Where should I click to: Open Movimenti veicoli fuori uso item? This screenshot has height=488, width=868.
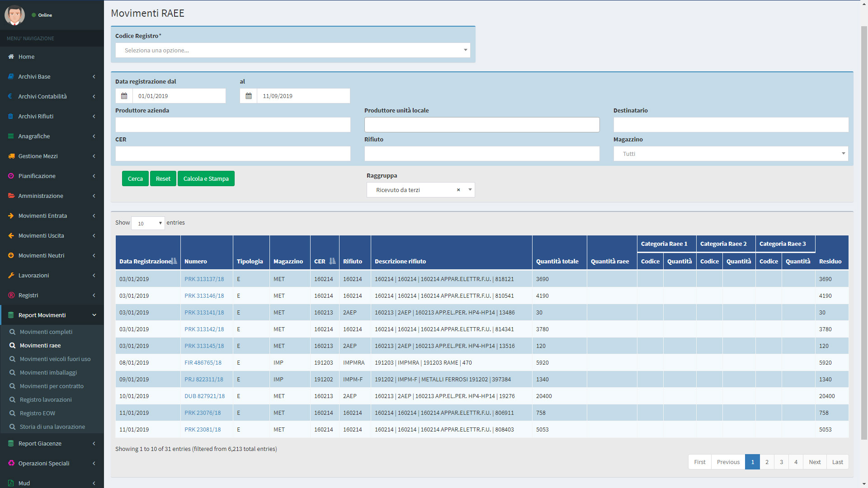[55, 359]
